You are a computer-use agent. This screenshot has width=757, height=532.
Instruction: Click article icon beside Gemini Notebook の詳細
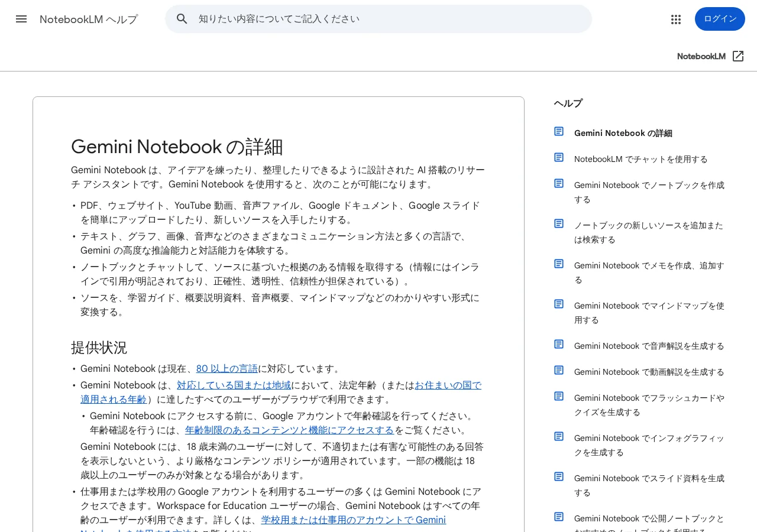tap(559, 131)
